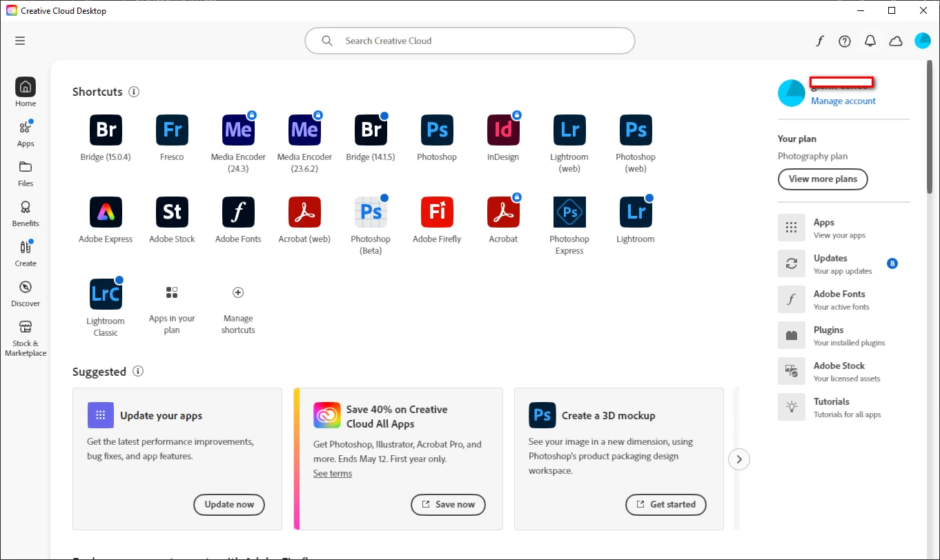The image size is (940, 560).
Task: Open Acrobat (web) shortcut
Action: (304, 212)
